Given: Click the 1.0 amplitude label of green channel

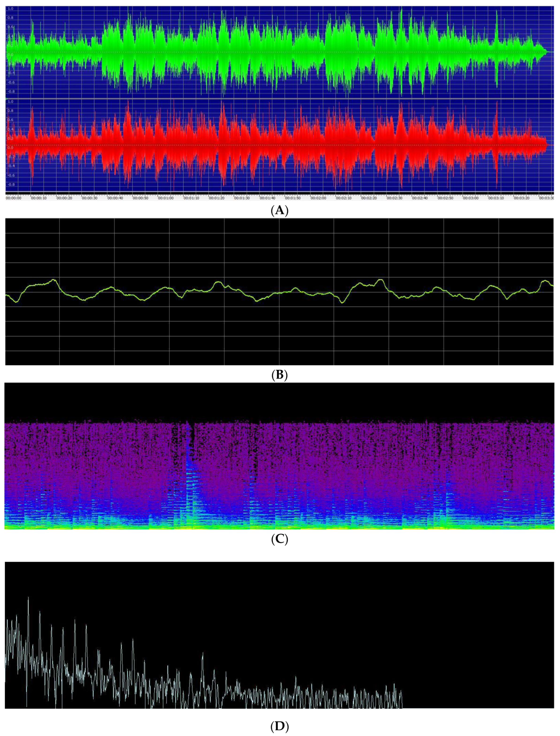Looking at the screenshot, I should (x=10, y=8).
